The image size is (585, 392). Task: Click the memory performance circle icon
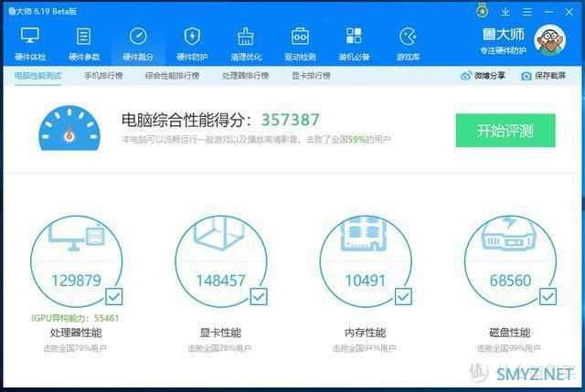coord(366,261)
